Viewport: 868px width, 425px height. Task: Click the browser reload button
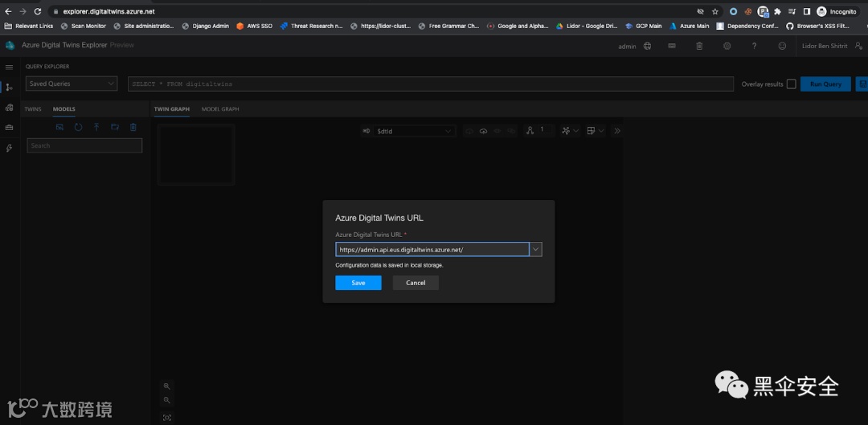[x=37, y=11]
